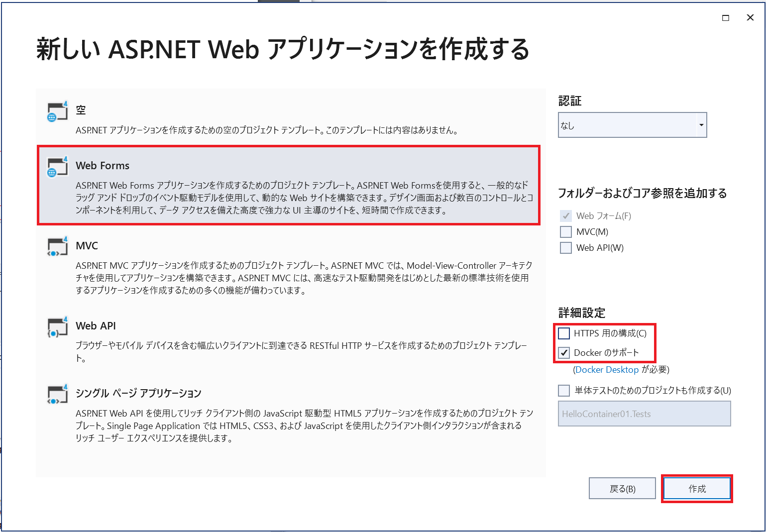Click the シングル ページ アプリケーション description text

click(305, 426)
